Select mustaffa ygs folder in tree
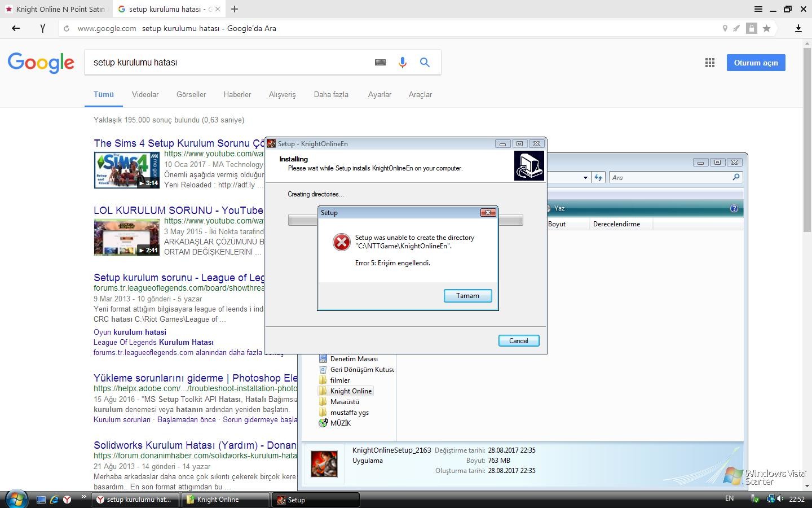 coord(349,413)
